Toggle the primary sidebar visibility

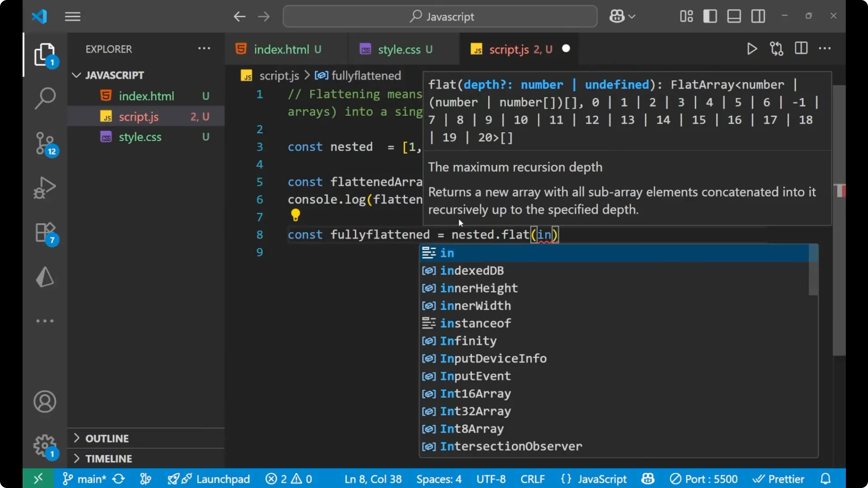coord(710,16)
